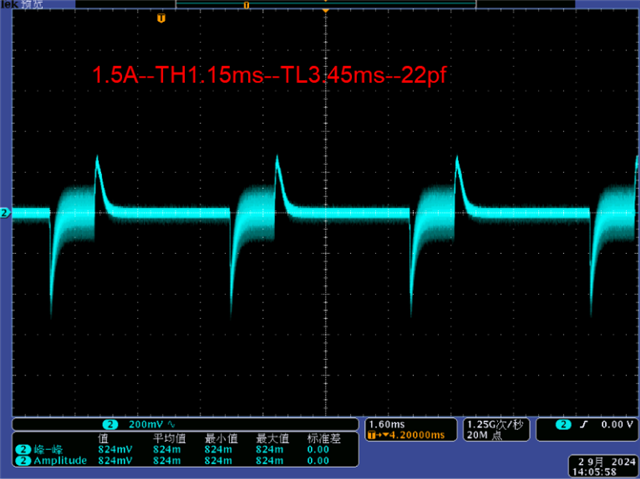Click the 平均值 cell of Amplitude row
This screenshot has height=479, width=640.
[167, 461]
